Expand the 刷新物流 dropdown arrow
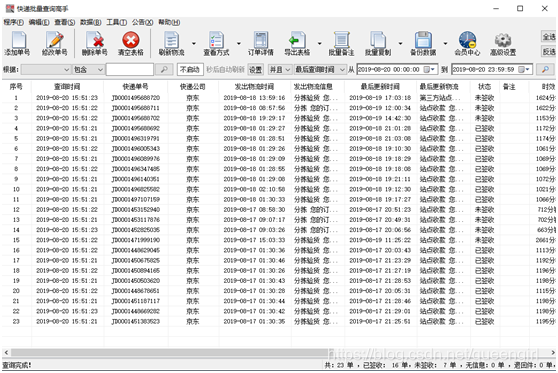 click(x=194, y=43)
